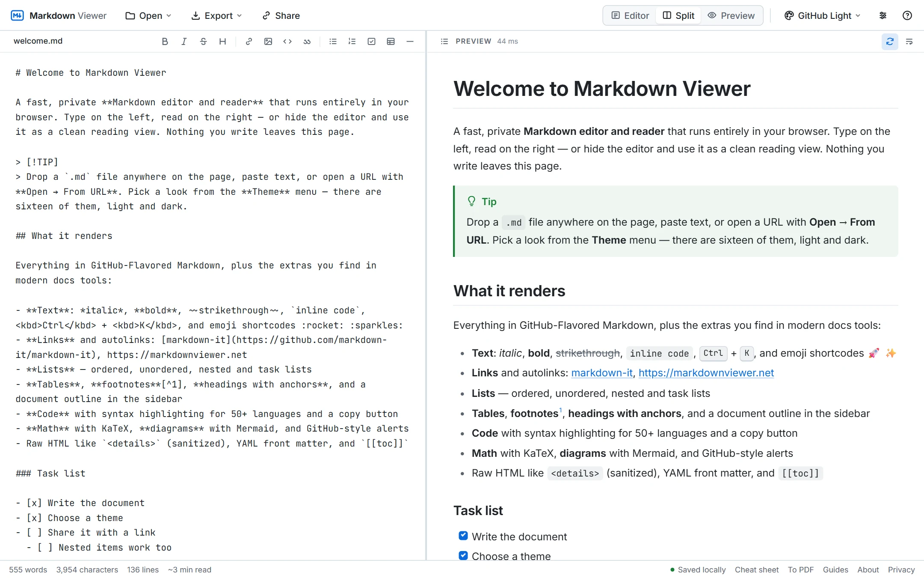
Task: Insert a task list checkbox item
Action: [371, 42]
